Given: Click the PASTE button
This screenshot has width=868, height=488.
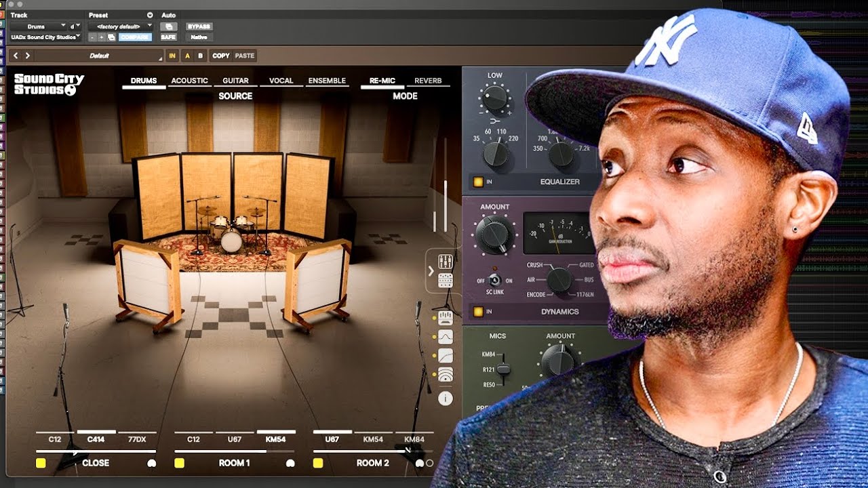Looking at the screenshot, I should [x=244, y=56].
